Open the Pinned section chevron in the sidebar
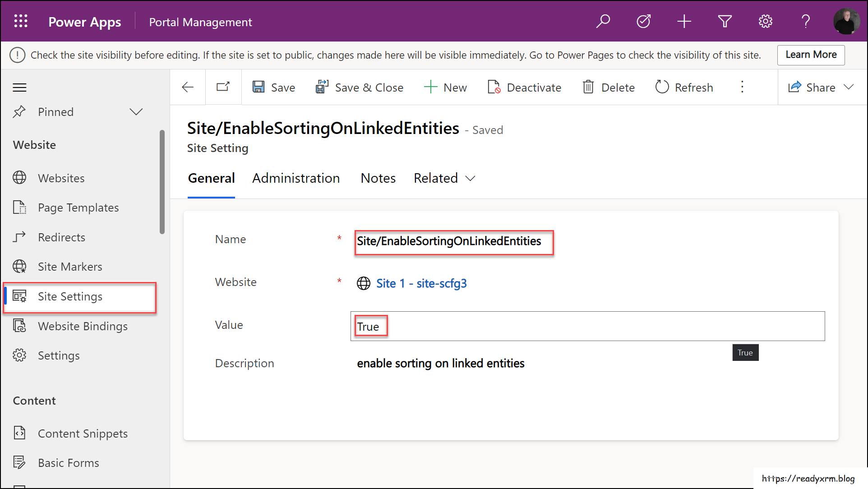 pyautogui.click(x=136, y=111)
